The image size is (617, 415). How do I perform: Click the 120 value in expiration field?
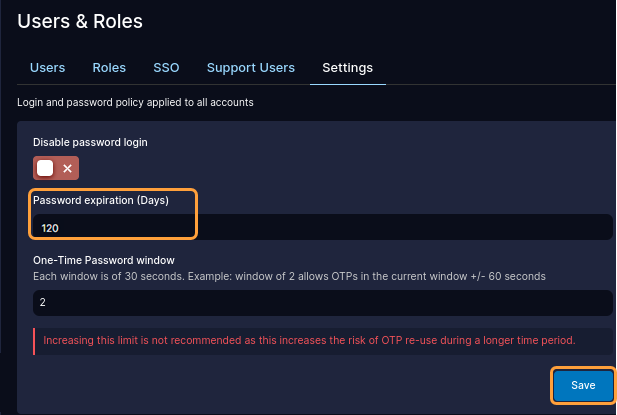[50, 228]
